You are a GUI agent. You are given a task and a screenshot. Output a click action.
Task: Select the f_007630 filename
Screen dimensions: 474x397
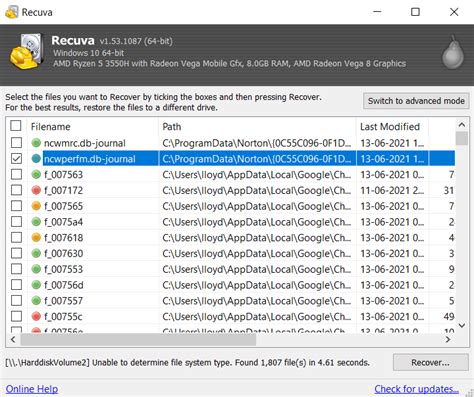coord(63,254)
